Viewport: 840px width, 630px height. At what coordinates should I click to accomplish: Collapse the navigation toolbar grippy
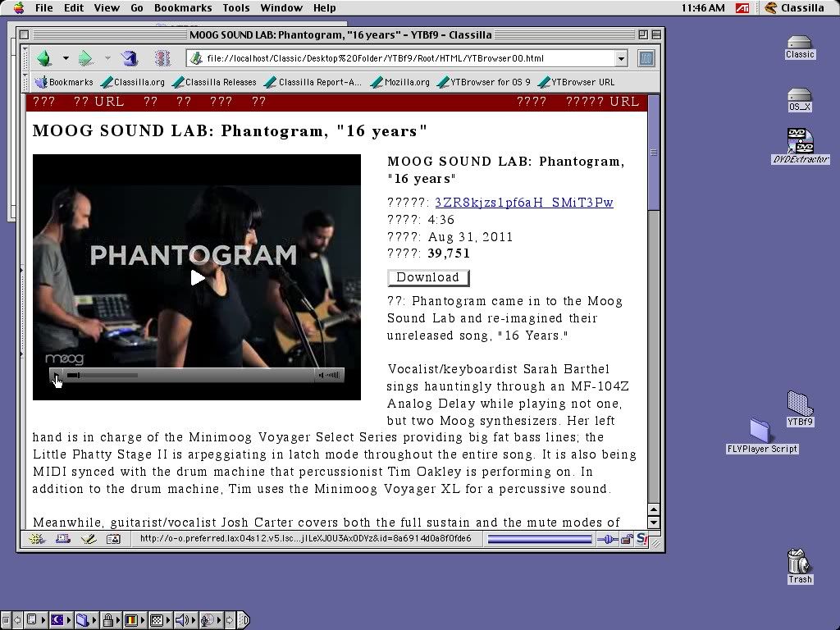pos(25,58)
